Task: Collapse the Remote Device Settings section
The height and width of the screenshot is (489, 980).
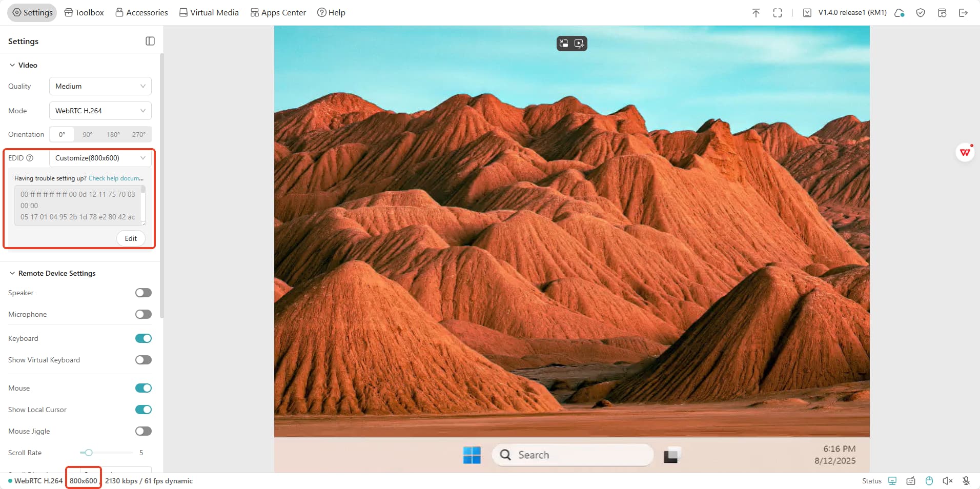Action: pyautogui.click(x=12, y=273)
